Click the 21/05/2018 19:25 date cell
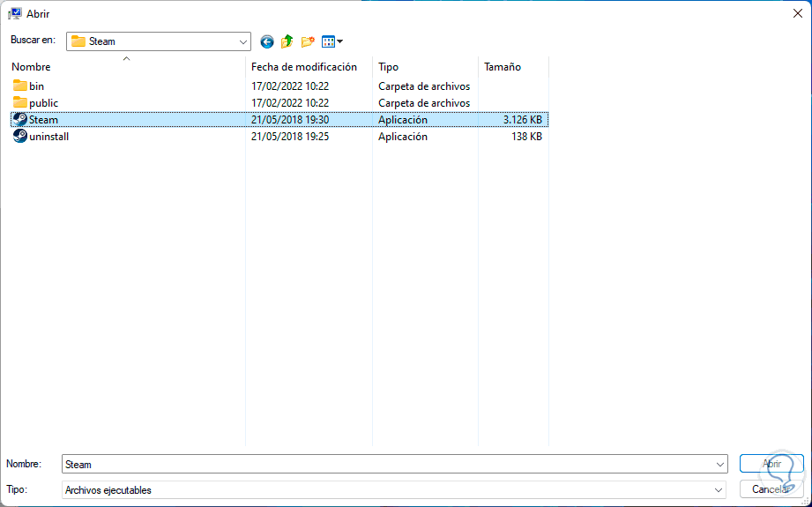 click(x=290, y=137)
